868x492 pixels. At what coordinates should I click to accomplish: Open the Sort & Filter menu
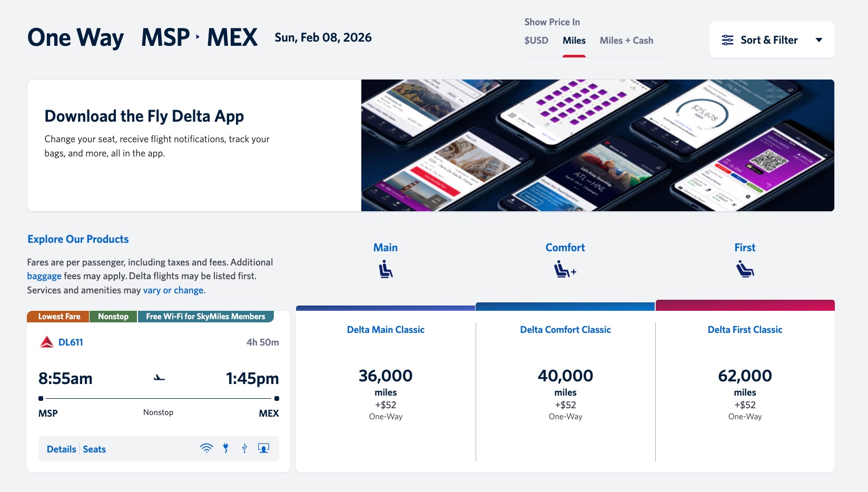coord(772,40)
